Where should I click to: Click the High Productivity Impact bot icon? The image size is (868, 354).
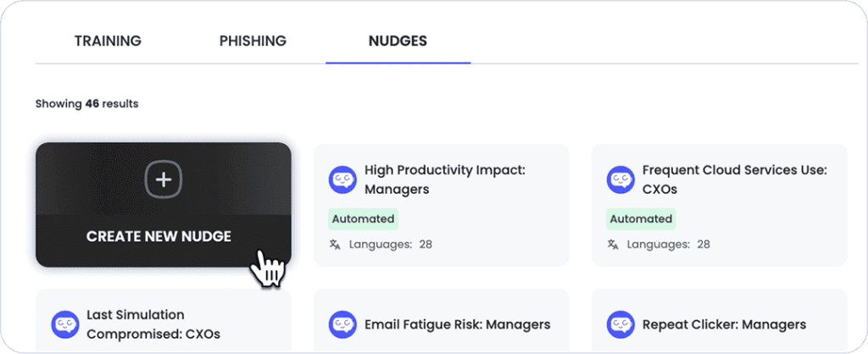tap(342, 180)
